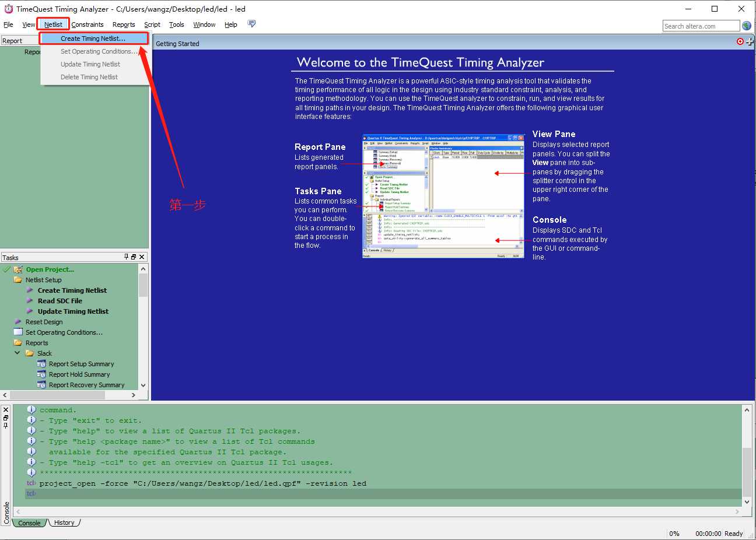Click the Netlist menu title
Image resolution: width=756 pixels, height=540 pixels.
(x=53, y=24)
